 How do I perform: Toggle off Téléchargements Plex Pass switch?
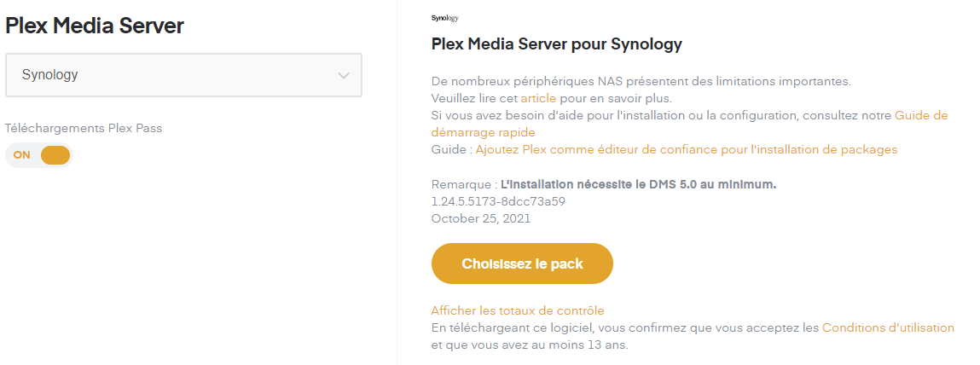(38, 155)
